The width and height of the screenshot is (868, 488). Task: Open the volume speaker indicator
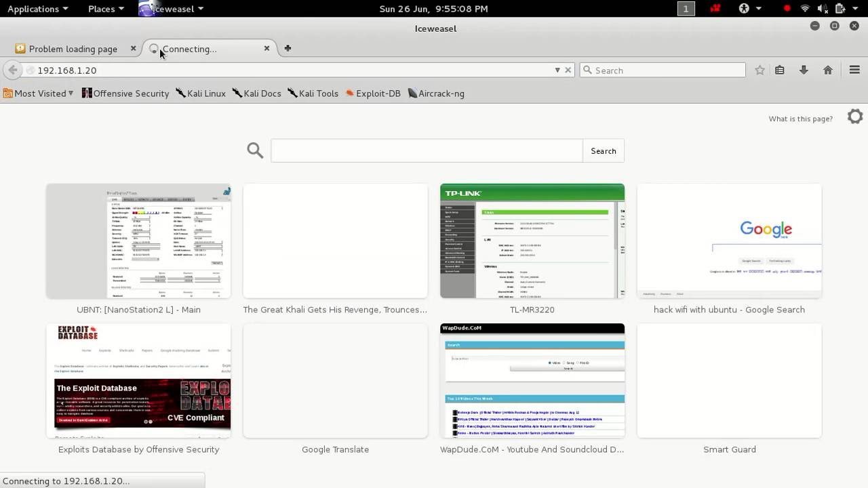pyautogui.click(x=823, y=9)
